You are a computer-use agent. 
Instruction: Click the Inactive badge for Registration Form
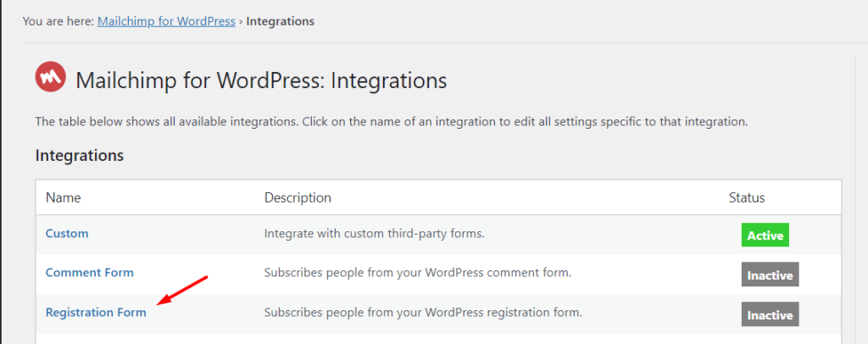(x=770, y=315)
